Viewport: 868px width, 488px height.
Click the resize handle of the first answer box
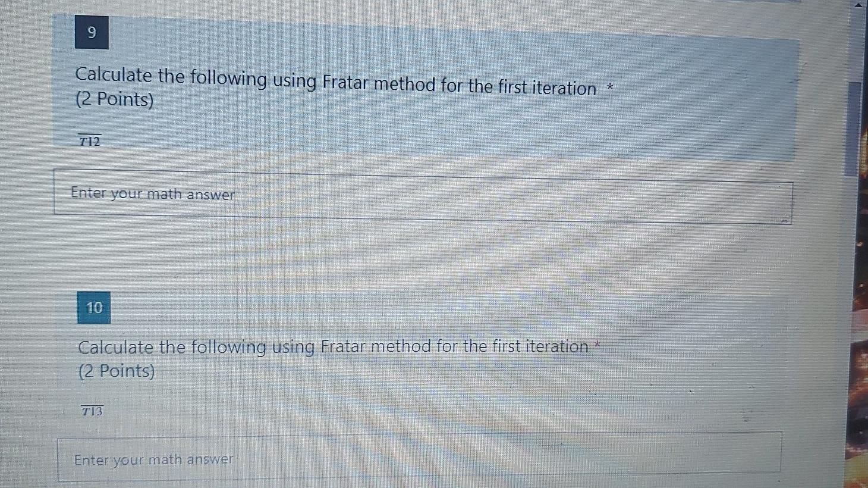coord(787,219)
